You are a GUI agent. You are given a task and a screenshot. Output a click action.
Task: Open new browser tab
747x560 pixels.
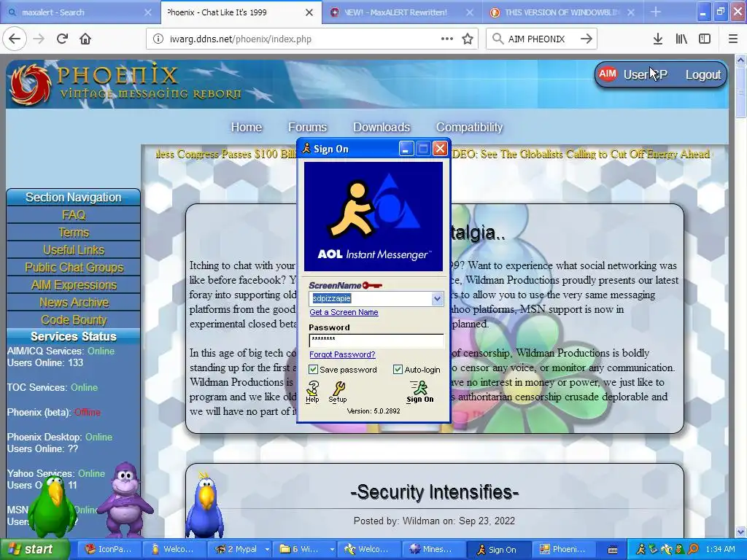656,12
